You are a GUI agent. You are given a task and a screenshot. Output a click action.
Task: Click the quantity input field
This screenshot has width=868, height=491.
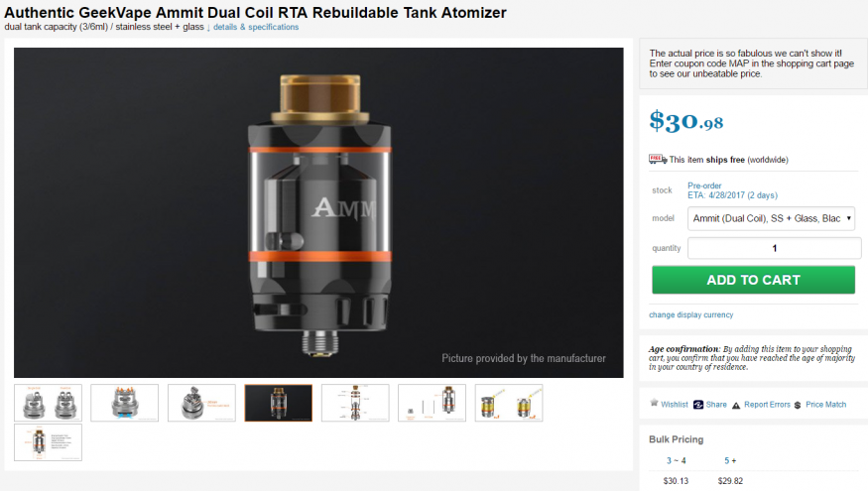(774, 248)
